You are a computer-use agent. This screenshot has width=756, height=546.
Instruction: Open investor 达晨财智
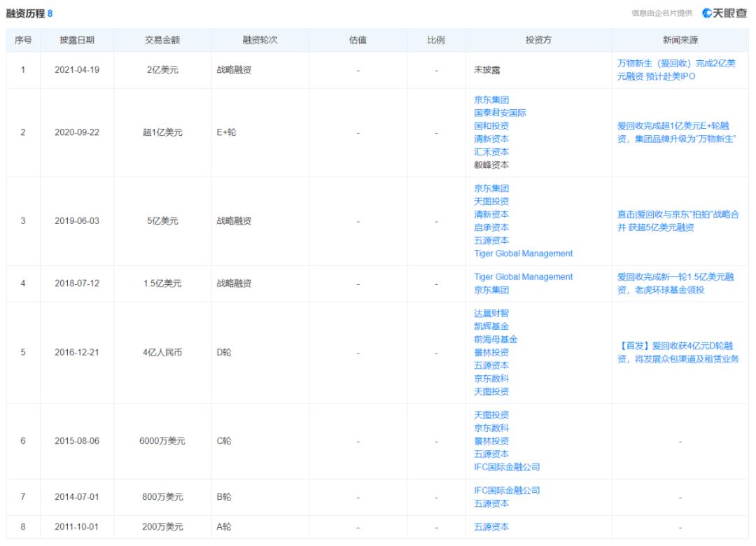[x=491, y=314]
